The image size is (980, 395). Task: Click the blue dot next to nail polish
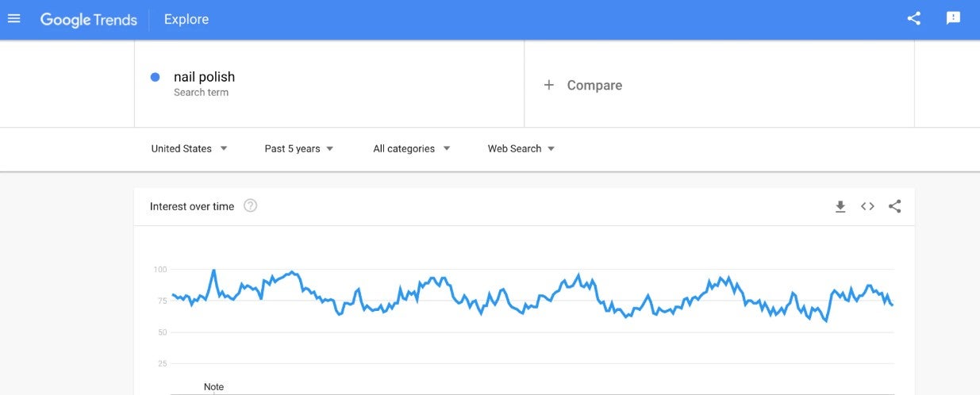[x=156, y=77]
